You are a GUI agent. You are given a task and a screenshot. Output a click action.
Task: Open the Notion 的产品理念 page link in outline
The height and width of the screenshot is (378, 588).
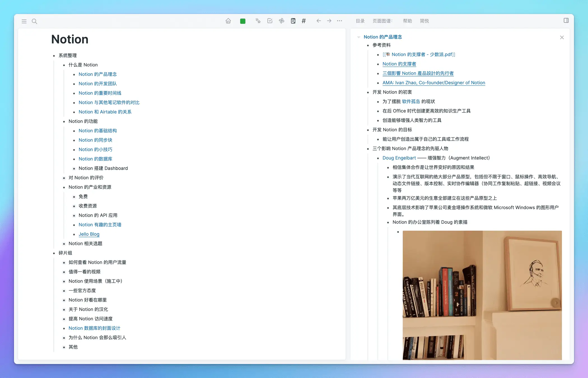coord(98,74)
